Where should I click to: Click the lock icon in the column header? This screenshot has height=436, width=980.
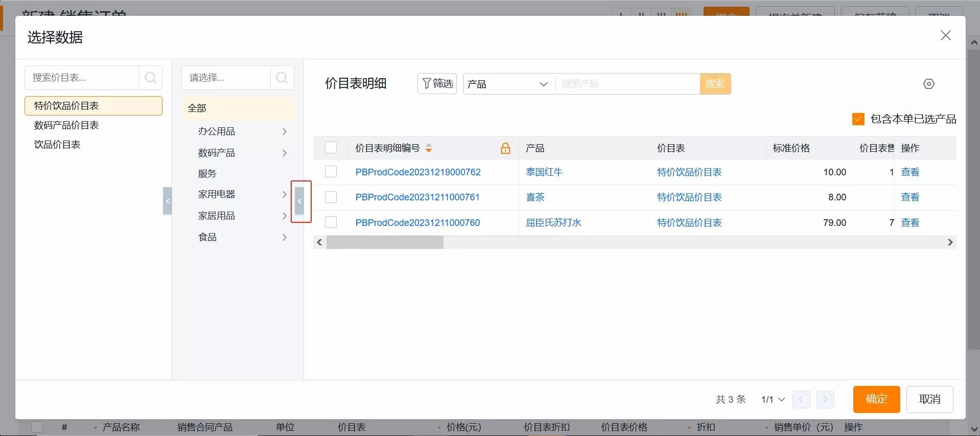pyautogui.click(x=505, y=148)
